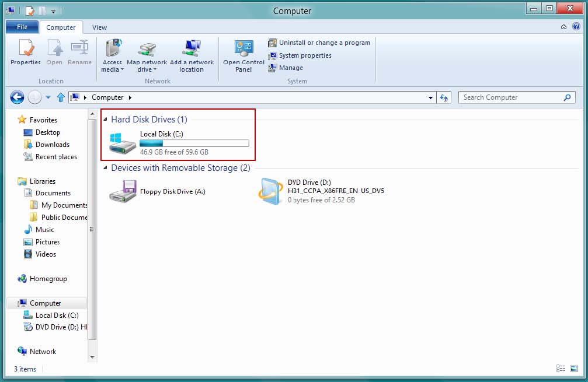Open the address bar history dropdown

pyautogui.click(x=430, y=98)
